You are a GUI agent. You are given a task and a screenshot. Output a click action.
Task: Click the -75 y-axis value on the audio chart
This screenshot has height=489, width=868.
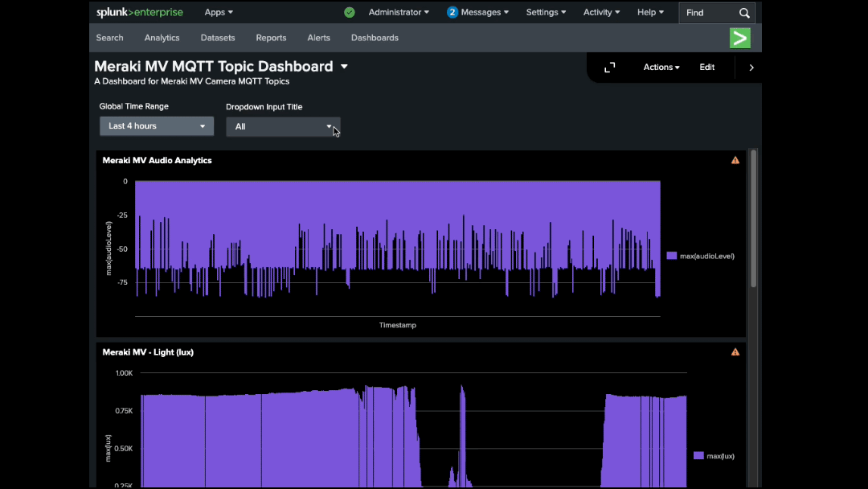click(122, 282)
